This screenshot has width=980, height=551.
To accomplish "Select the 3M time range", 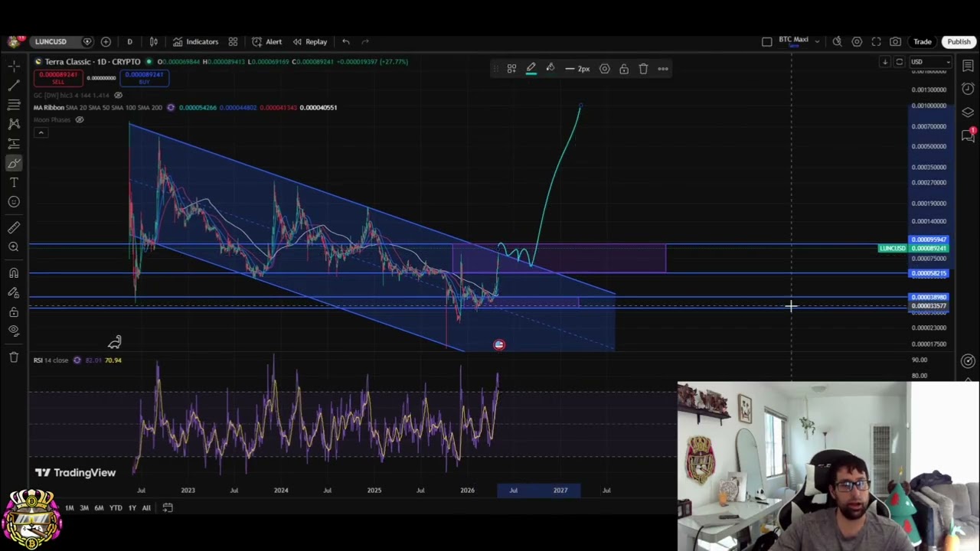I will (84, 508).
